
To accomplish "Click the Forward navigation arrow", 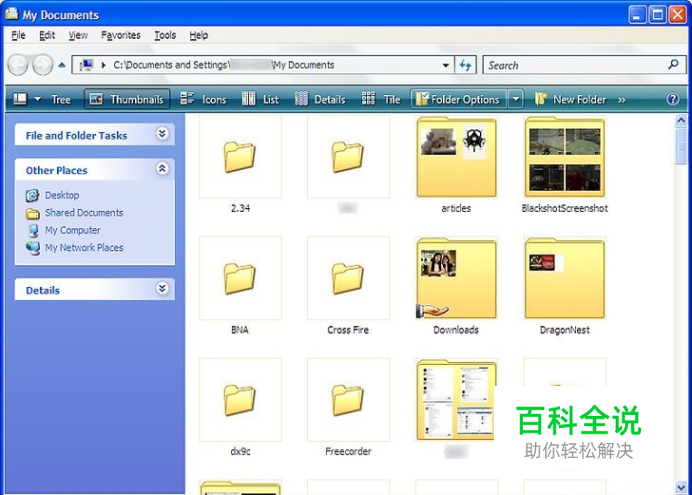I will (x=42, y=65).
